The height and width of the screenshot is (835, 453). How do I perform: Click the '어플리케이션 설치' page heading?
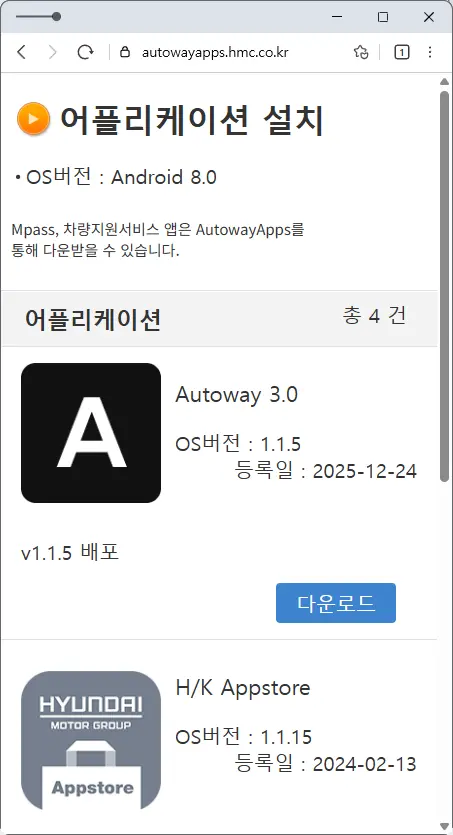click(192, 119)
